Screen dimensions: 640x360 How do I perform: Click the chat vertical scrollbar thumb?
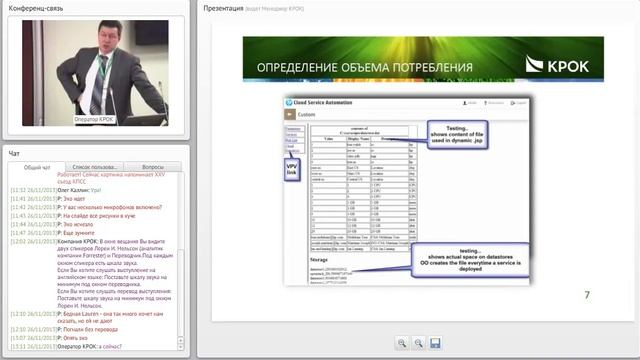pos(180,292)
